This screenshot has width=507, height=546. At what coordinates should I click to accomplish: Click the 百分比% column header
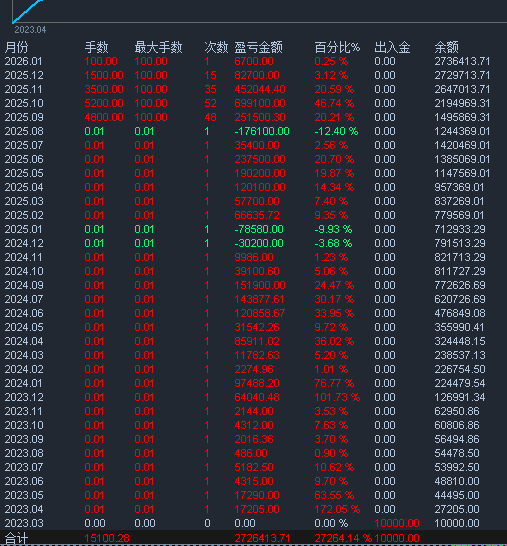click(337, 47)
